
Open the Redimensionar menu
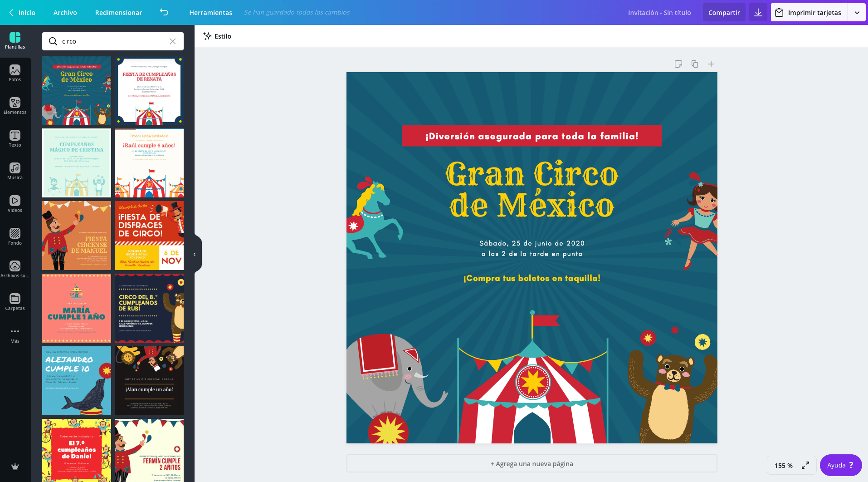(x=118, y=13)
